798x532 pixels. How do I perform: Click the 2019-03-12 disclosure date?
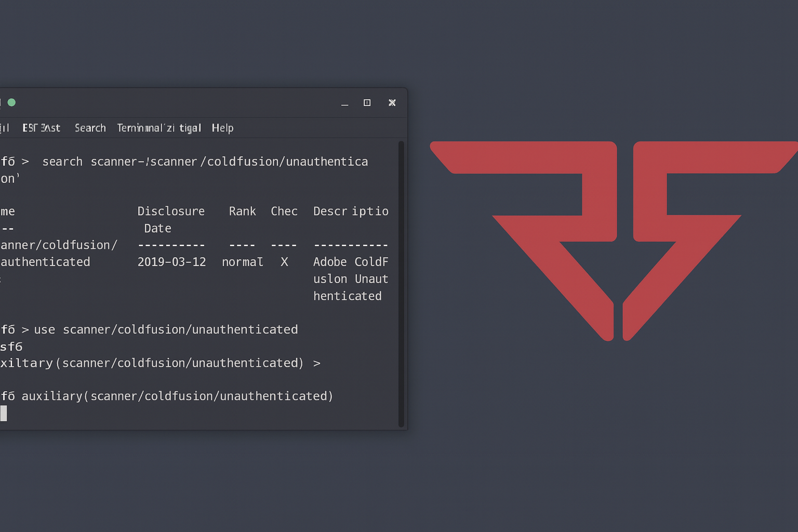[171, 262]
